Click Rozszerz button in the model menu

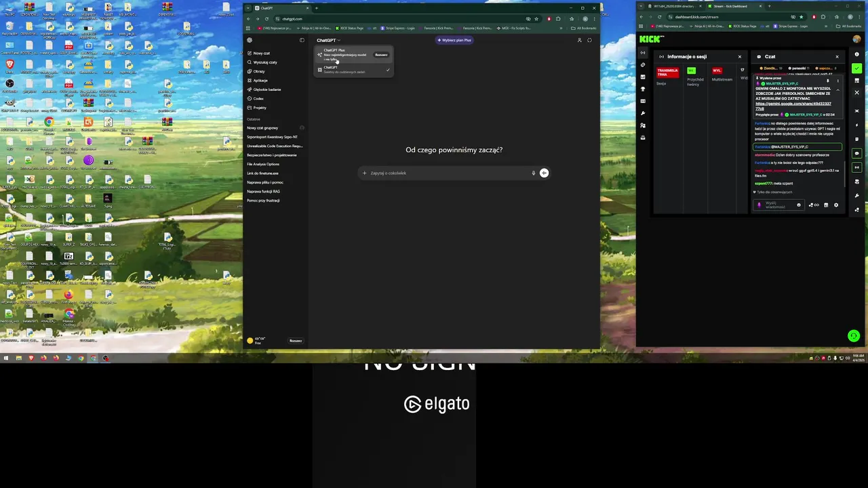[x=381, y=55]
